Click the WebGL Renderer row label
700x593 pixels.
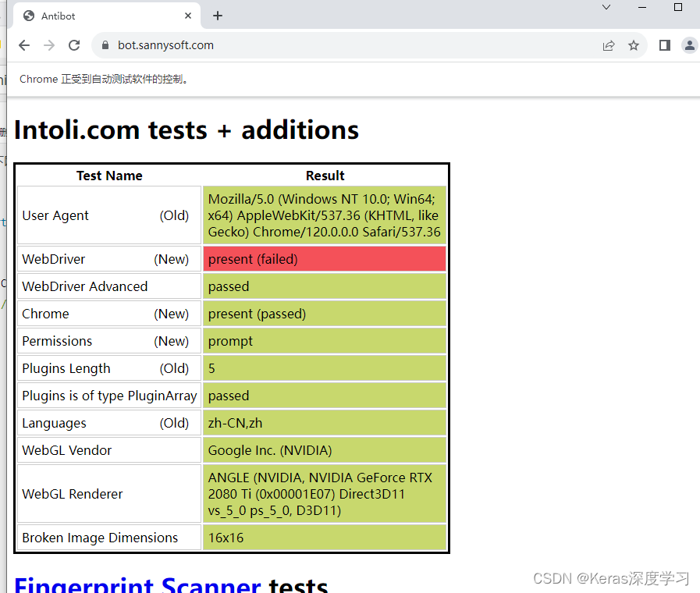(x=73, y=494)
